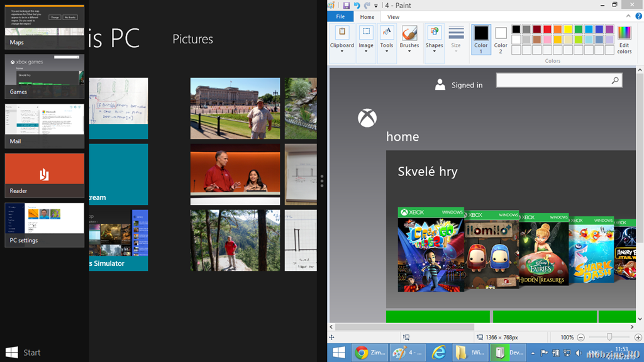Screen dimensions: 644x362
Task: Click the home heading in the Xbox page
Action: [x=402, y=136]
